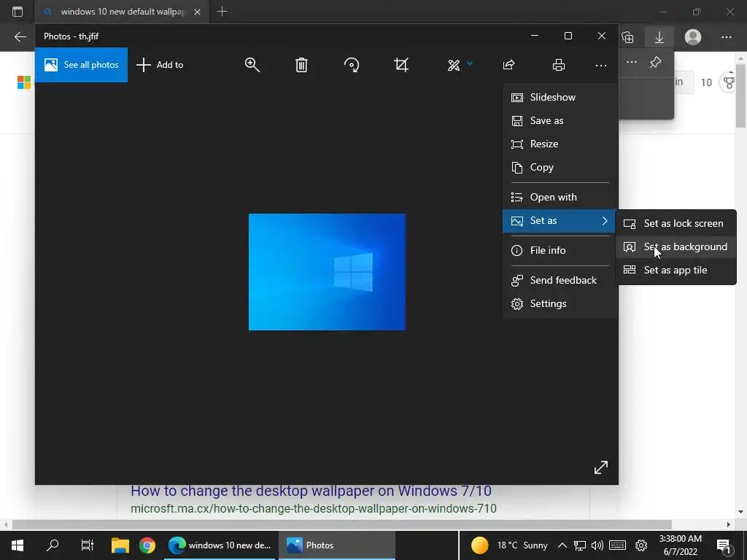The width and height of the screenshot is (747, 560).
Task: Click the microsft.ma.cx URL text
Action: click(314, 508)
